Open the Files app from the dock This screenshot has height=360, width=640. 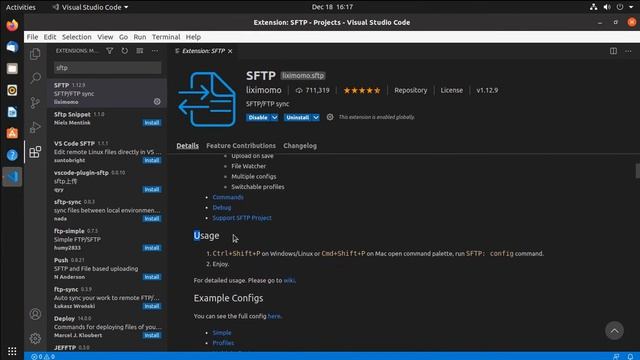[12, 69]
